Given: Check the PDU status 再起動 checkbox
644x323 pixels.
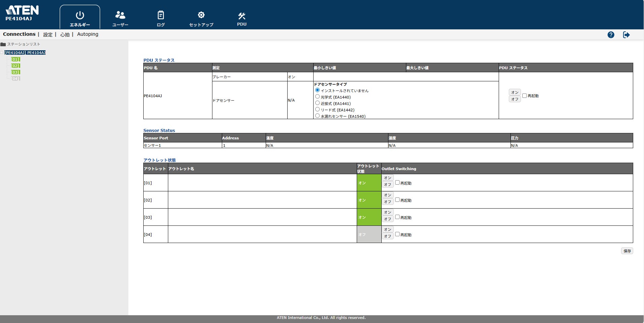Looking at the screenshot, I should pyautogui.click(x=524, y=96).
